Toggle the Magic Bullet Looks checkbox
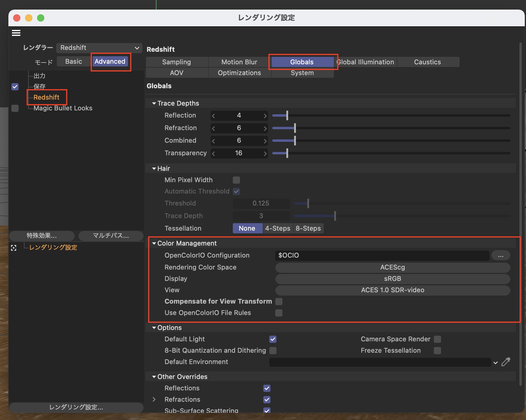The width and height of the screenshot is (526, 420). pyautogui.click(x=15, y=108)
